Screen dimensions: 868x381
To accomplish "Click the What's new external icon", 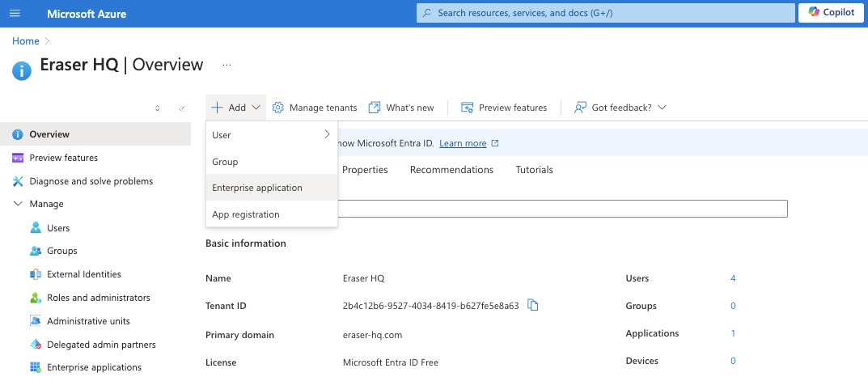I will pyautogui.click(x=375, y=108).
